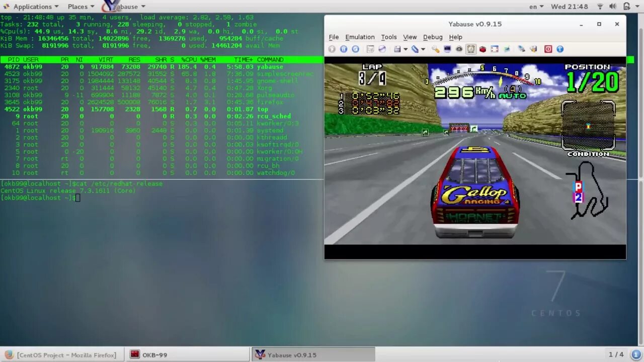Click the Open ISO document icon in Yabause
The image size is (644, 362).
(x=370, y=49)
